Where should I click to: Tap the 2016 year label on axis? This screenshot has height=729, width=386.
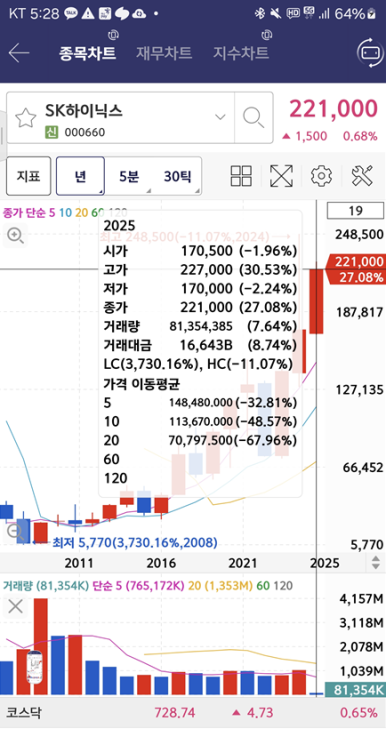[x=161, y=563]
